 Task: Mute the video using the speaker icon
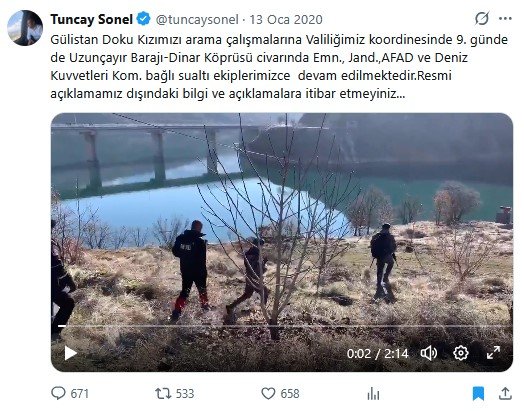click(429, 353)
